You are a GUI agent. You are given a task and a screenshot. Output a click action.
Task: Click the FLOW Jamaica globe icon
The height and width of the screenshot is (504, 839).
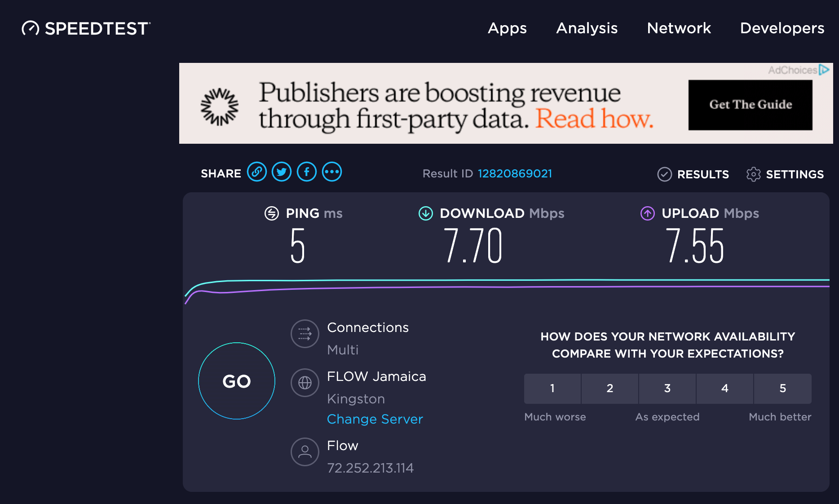coord(305,383)
